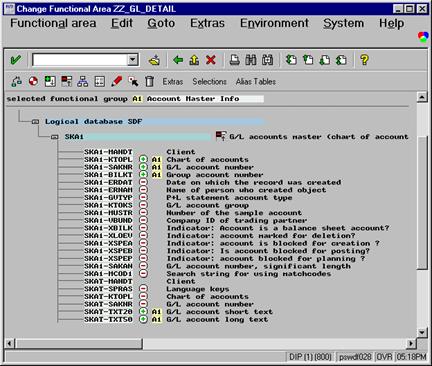Viewport: 432px width, 366px height.
Task: Click the hierarchy structure icon
Action: 83,81
